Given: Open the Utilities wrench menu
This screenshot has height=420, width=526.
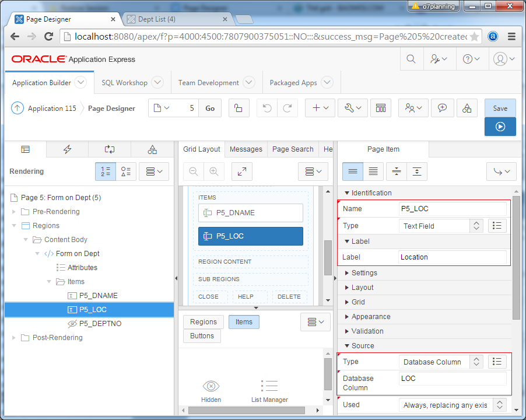Looking at the screenshot, I should coord(353,108).
